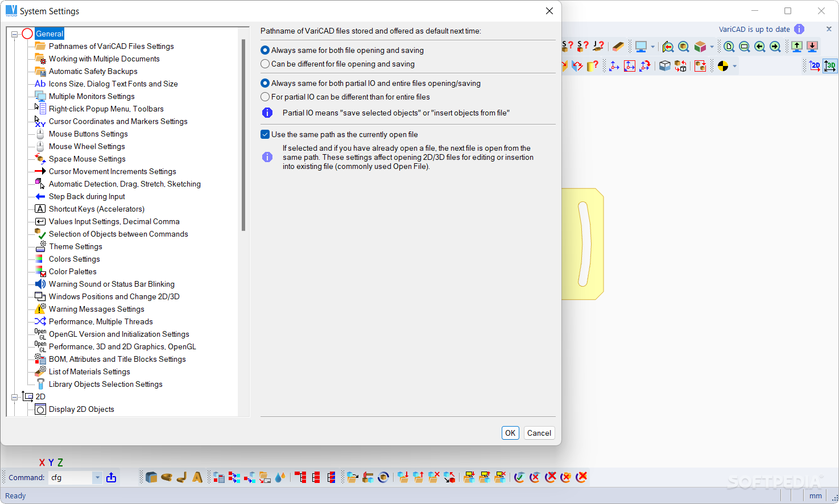The height and width of the screenshot is (504, 839).
Task: Click the Cancel button
Action: (539, 433)
